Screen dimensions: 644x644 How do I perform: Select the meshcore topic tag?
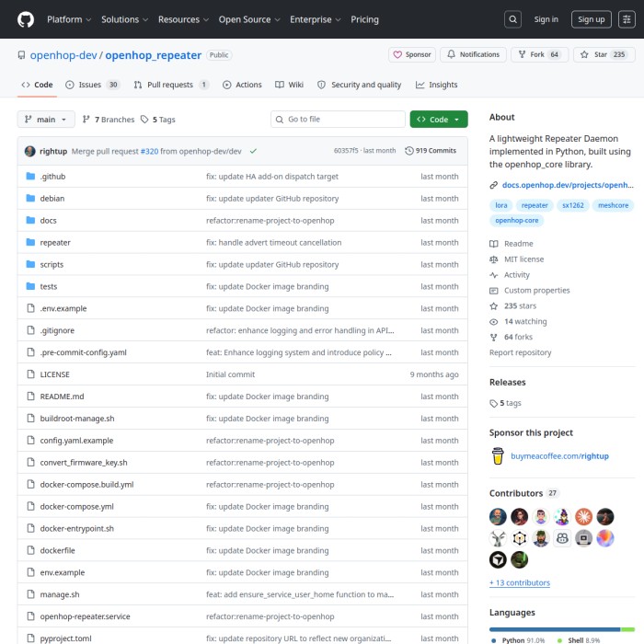click(613, 205)
